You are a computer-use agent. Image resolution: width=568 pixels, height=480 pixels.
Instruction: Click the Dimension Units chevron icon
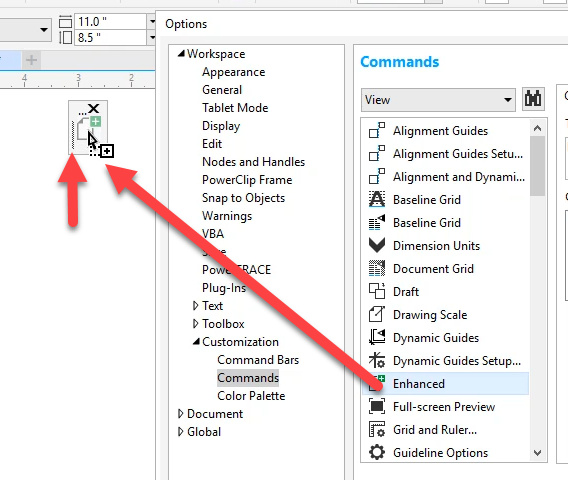click(377, 245)
